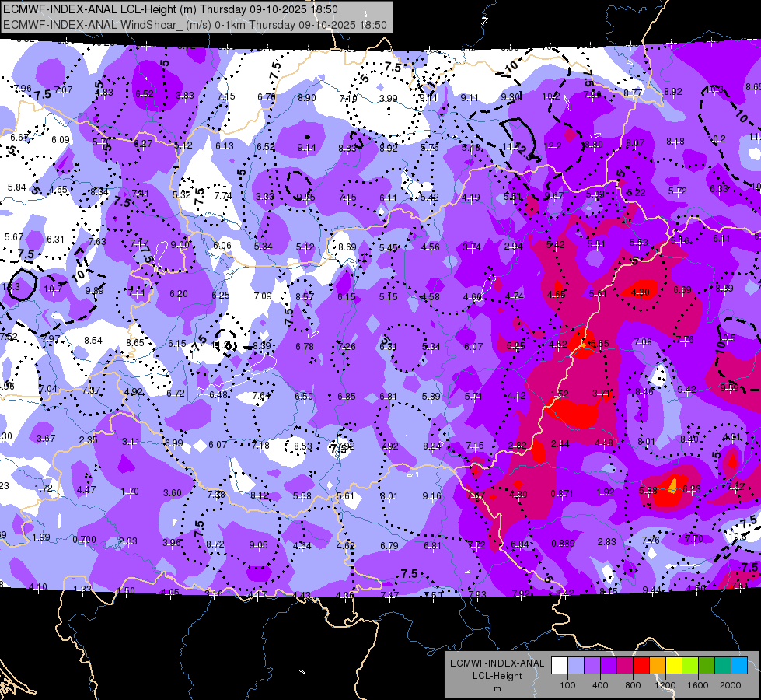The width and height of the screenshot is (761, 700).
Task: Click the wind shear value '7.09'
Action: coord(263,296)
